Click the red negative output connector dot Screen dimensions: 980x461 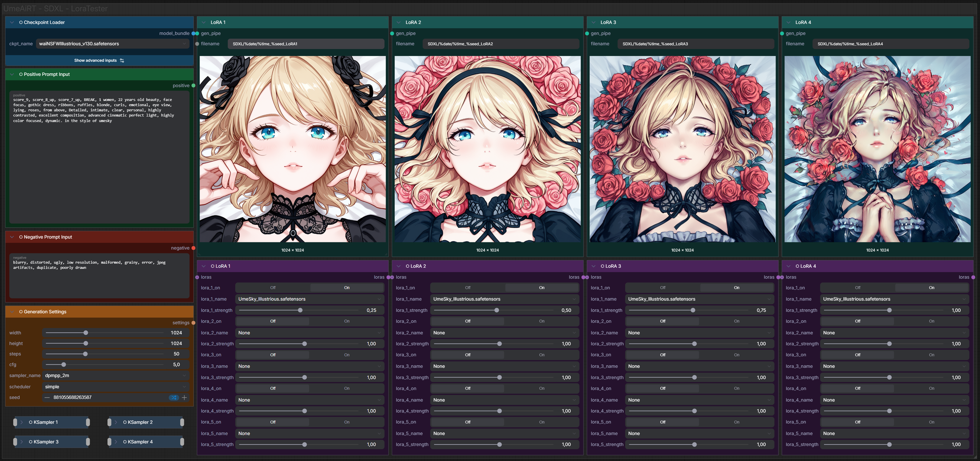point(193,248)
